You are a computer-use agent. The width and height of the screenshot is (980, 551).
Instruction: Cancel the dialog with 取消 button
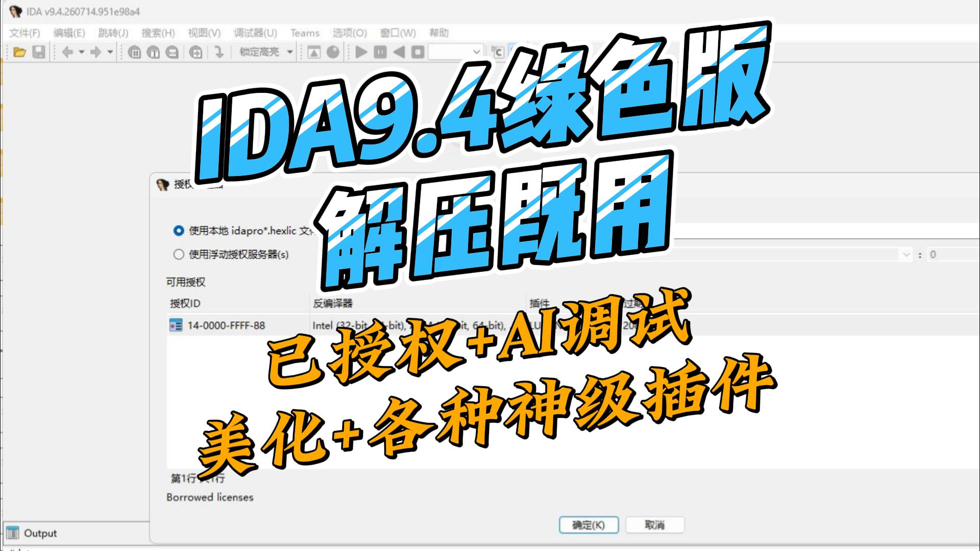pyautogui.click(x=655, y=525)
